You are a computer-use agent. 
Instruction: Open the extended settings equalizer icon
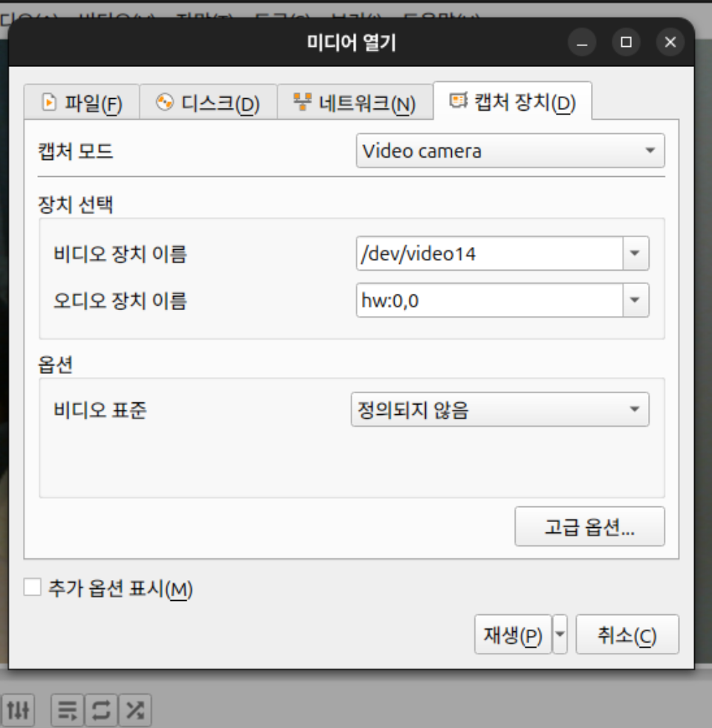tap(18, 710)
